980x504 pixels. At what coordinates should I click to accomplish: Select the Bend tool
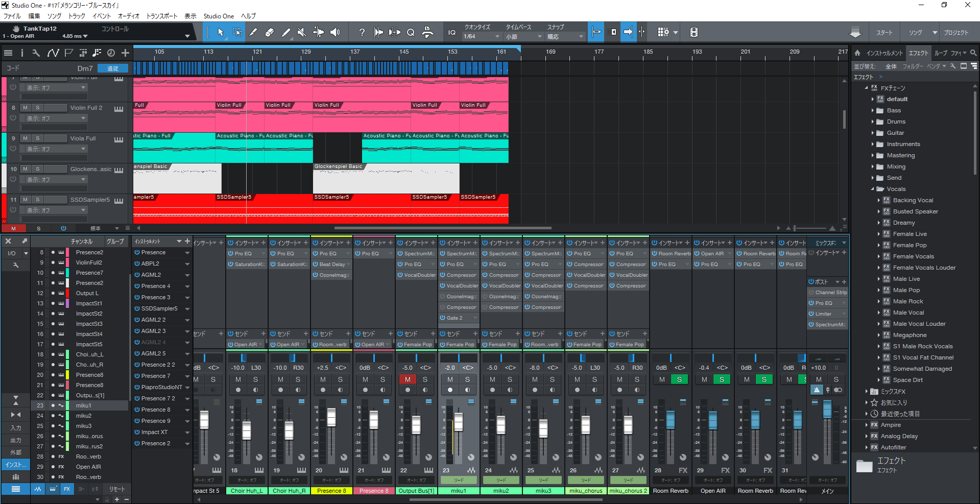[x=318, y=32]
